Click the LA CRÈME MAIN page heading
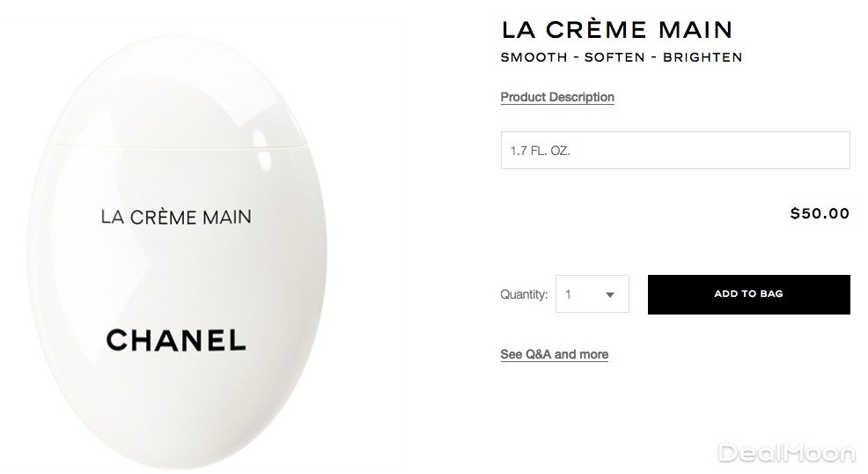Image resolution: width=868 pixels, height=474 pixels. [616, 29]
